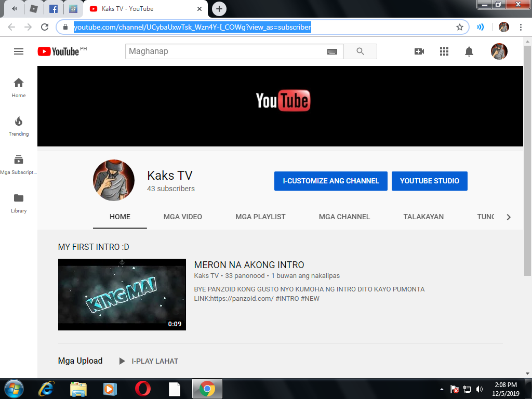Switch to the muted speaker browser tab
This screenshot has height=399, width=532.
pos(14,9)
